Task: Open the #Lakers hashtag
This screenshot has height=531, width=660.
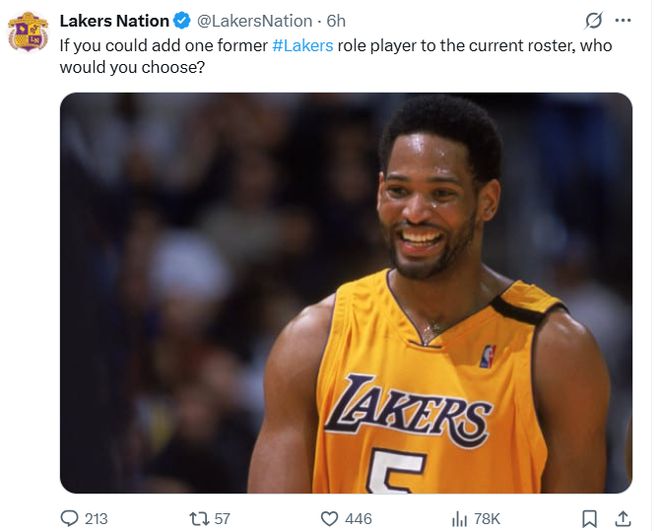Action: 302,46
